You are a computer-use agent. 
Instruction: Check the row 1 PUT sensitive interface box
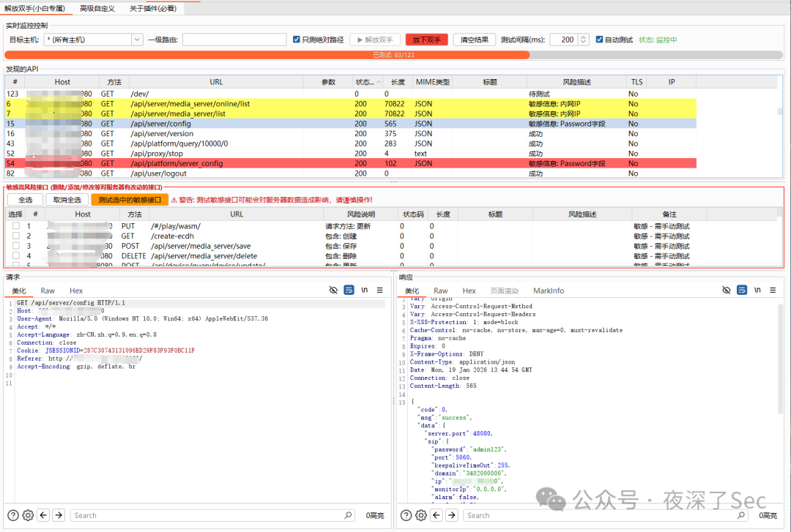coord(15,226)
